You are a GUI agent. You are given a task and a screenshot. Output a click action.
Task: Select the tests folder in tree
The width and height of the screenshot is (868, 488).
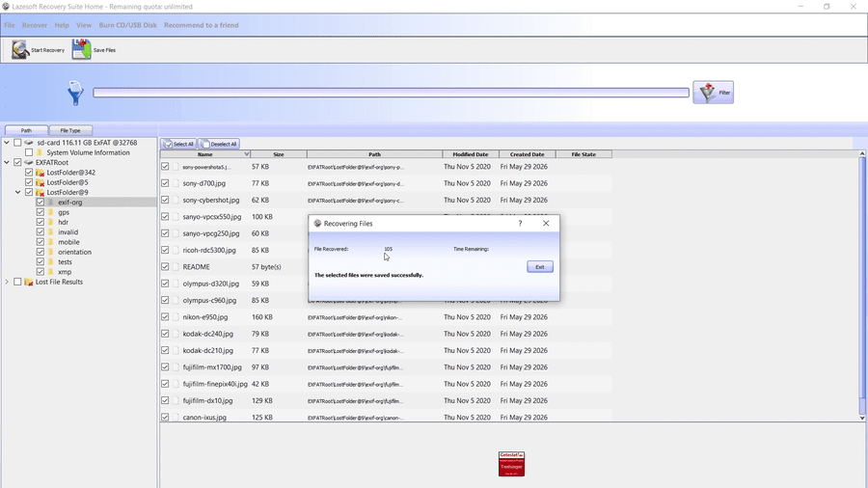point(65,262)
